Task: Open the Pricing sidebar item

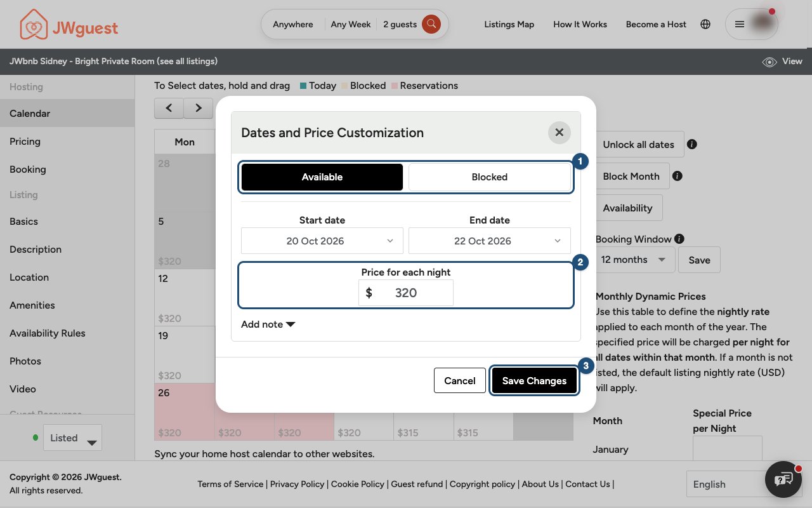Action: pyautogui.click(x=67, y=141)
